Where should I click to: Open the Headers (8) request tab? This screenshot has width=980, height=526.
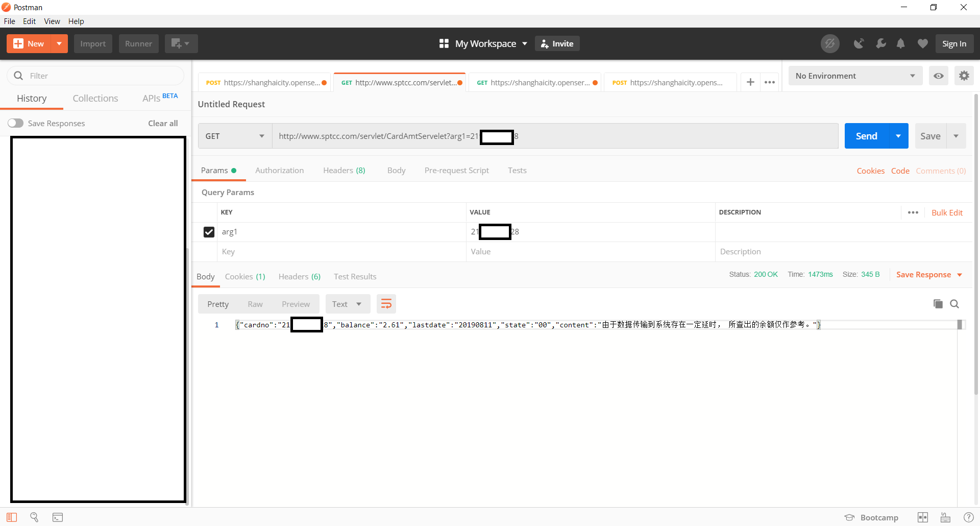click(x=344, y=171)
